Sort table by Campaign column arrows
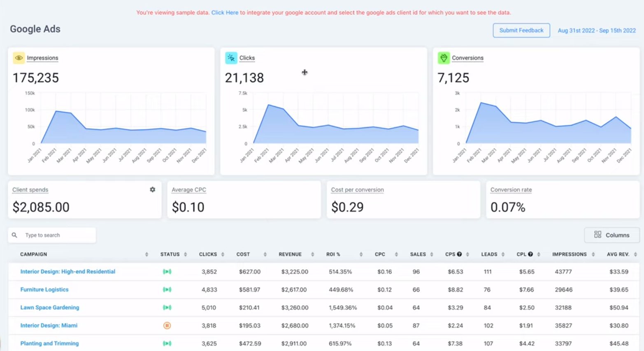Image resolution: width=644 pixels, height=351 pixels. point(146,255)
